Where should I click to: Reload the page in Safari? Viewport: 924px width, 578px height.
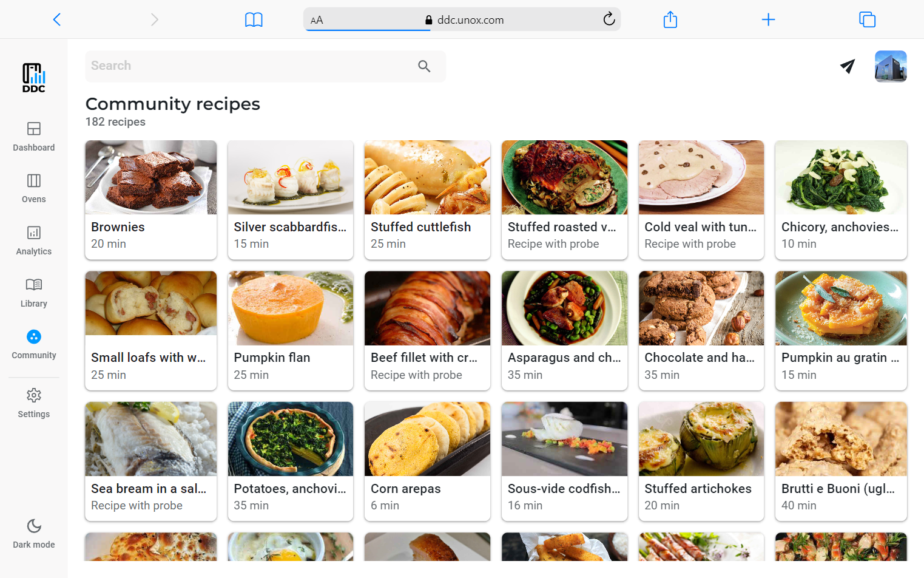tap(609, 19)
